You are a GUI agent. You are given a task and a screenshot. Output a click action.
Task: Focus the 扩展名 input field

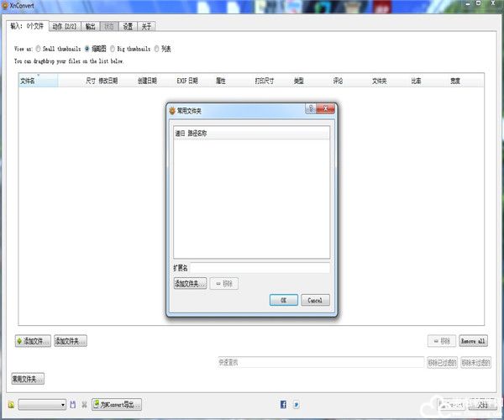[x=260, y=268]
